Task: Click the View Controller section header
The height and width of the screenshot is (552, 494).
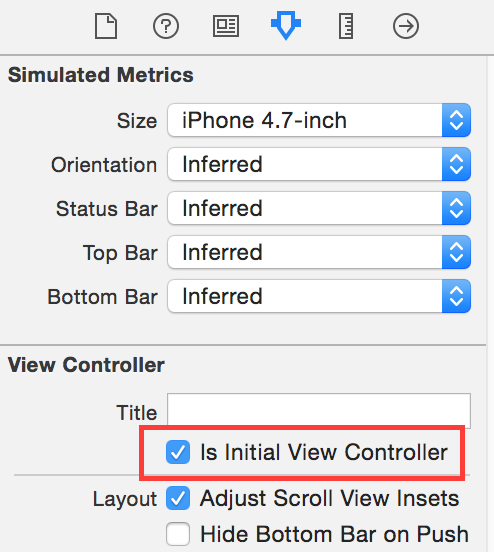Action: point(86,365)
